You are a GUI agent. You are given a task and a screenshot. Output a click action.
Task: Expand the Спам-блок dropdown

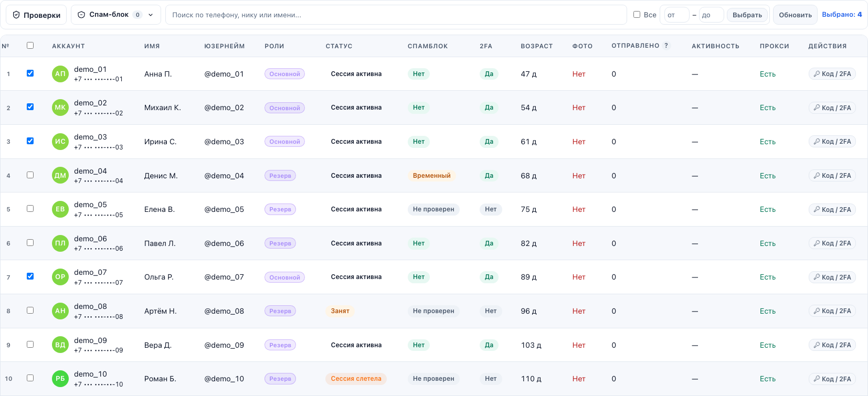pyautogui.click(x=115, y=15)
